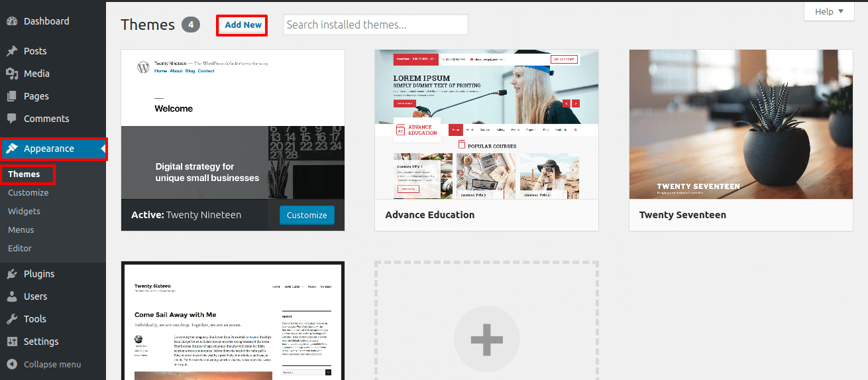Click the plus add new theme placeholder

[x=486, y=338]
